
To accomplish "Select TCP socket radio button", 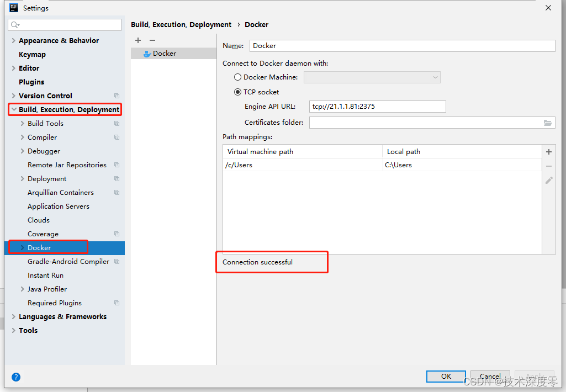I will coord(237,92).
